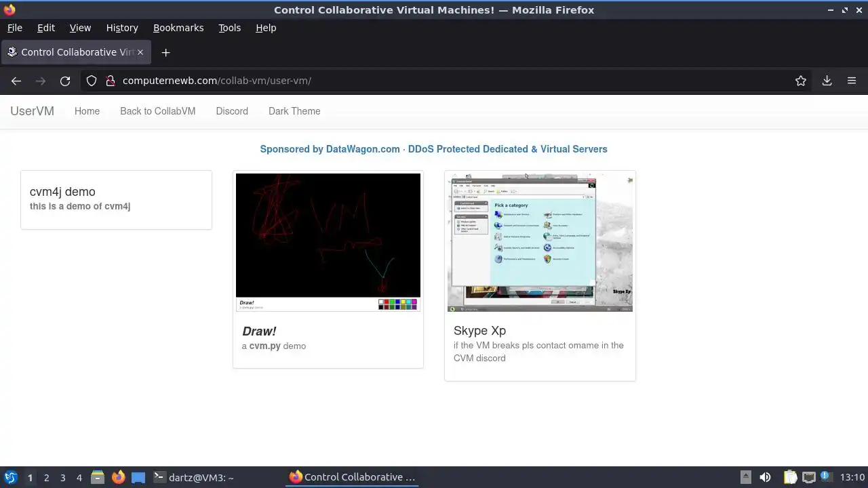Open a new tab with the plus button
Image resolution: width=868 pixels, height=488 pixels.
point(165,52)
